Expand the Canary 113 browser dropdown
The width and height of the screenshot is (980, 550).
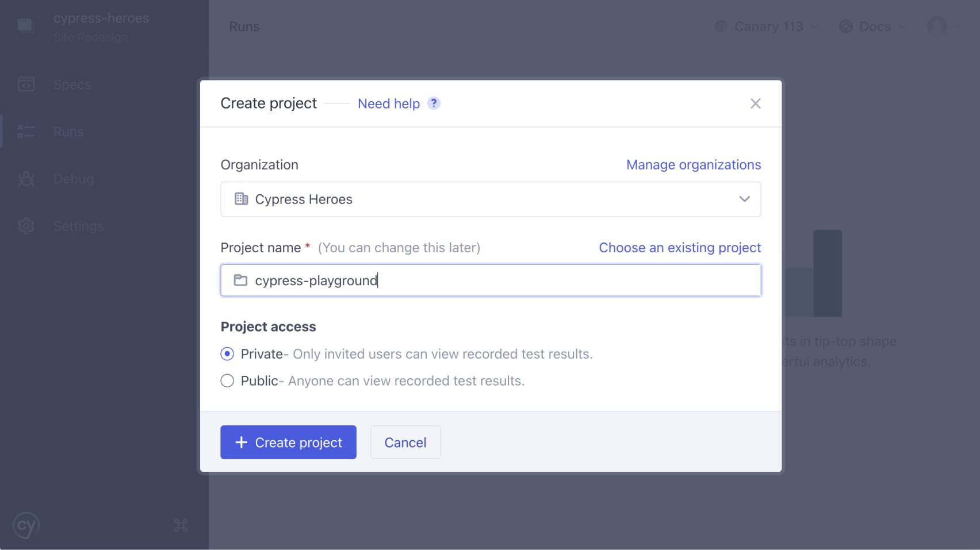pos(767,26)
